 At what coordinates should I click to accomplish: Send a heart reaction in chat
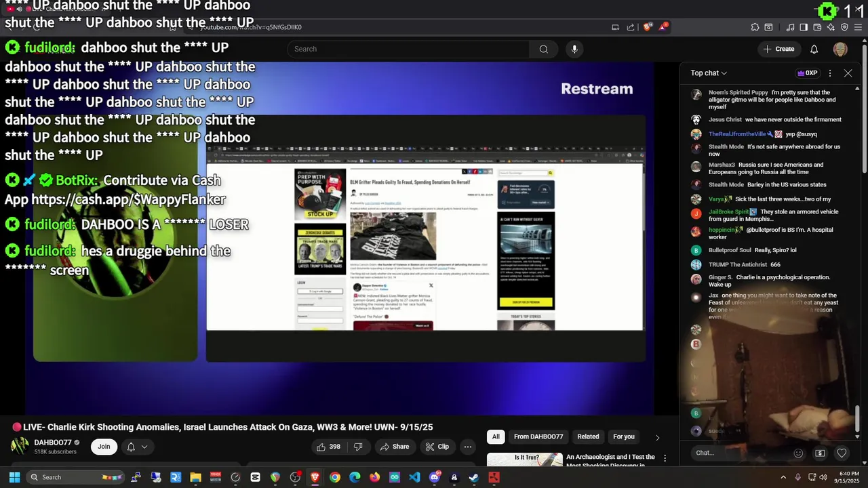click(842, 453)
